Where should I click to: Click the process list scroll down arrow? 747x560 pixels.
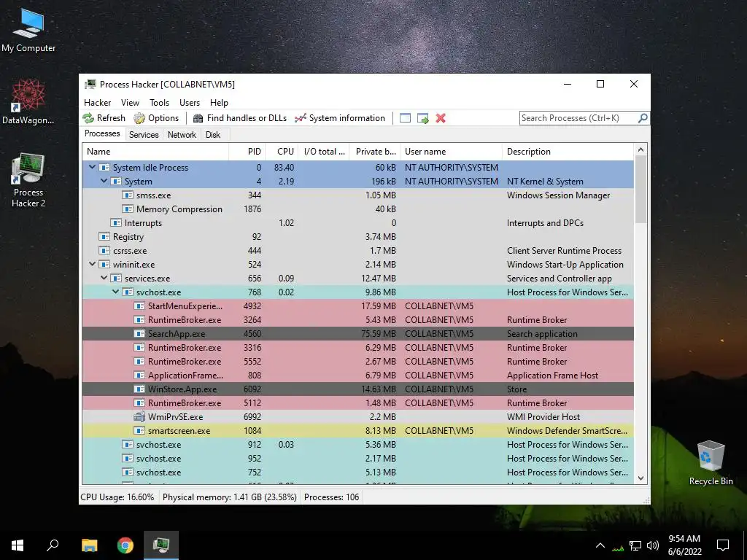640,478
